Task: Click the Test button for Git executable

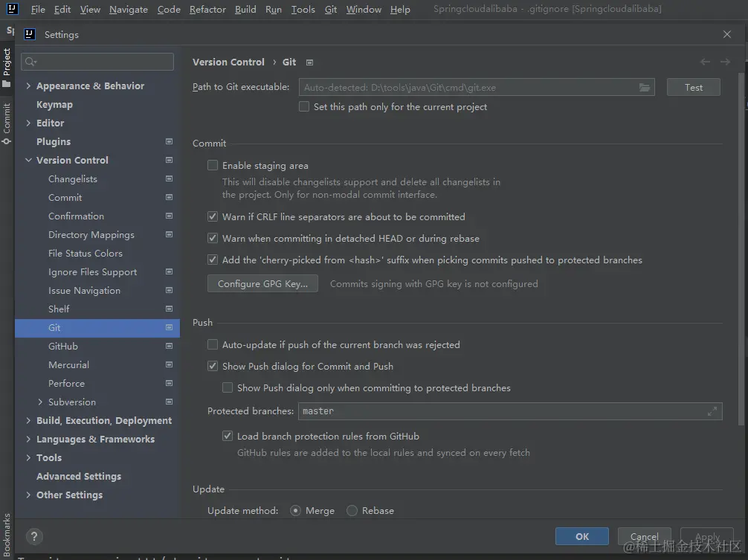Action: pyautogui.click(x=693, y=87)
